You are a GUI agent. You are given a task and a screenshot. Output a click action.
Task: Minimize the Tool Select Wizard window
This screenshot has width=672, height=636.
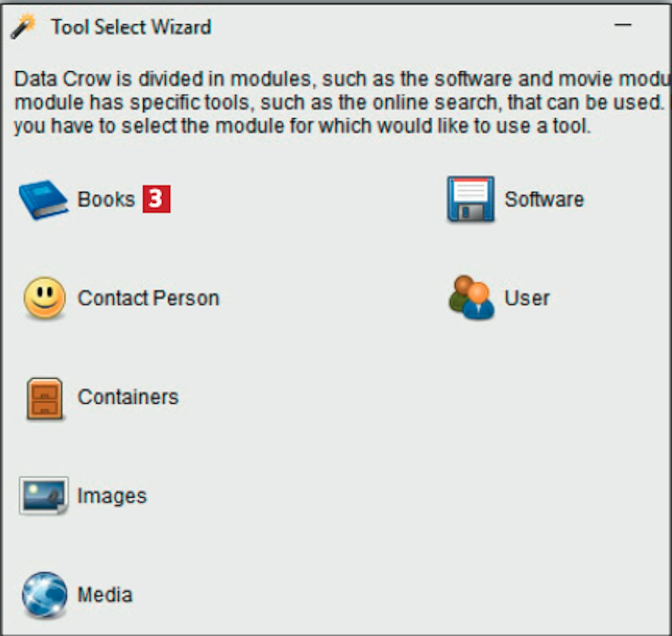point(623,25)
